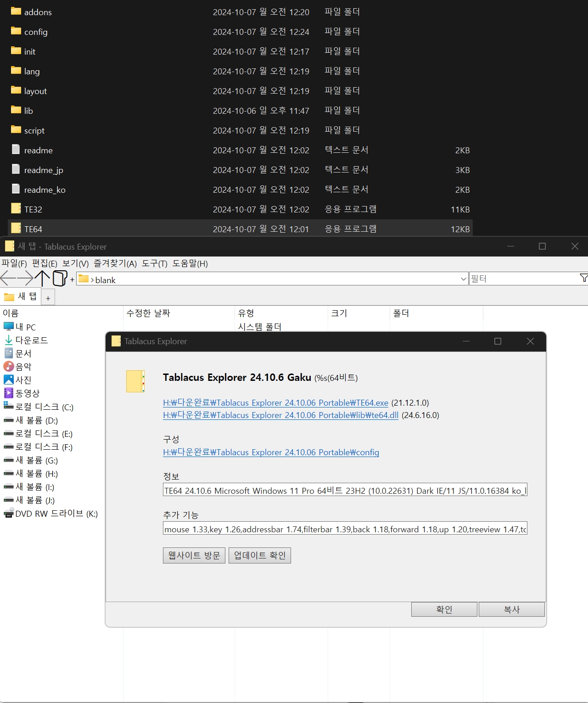The height and width of the screenshot is (703, 588).
Task: Click the TE64 application icon in dark file list
Action: coord(16,228)
